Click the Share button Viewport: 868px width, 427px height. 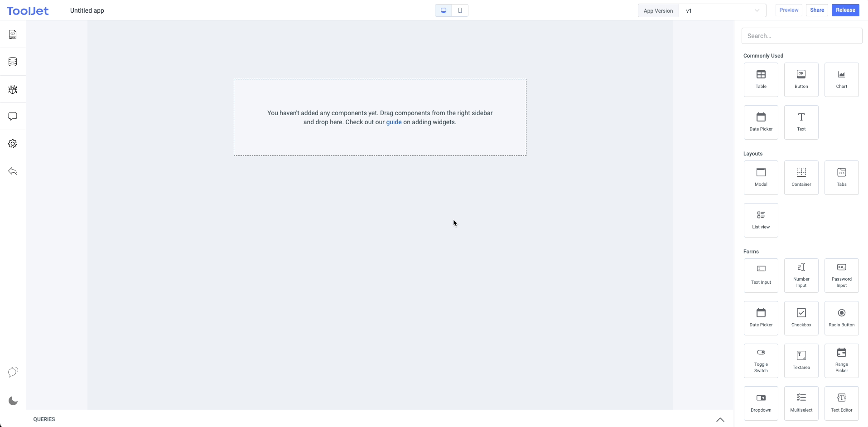[x=817, y=10]
